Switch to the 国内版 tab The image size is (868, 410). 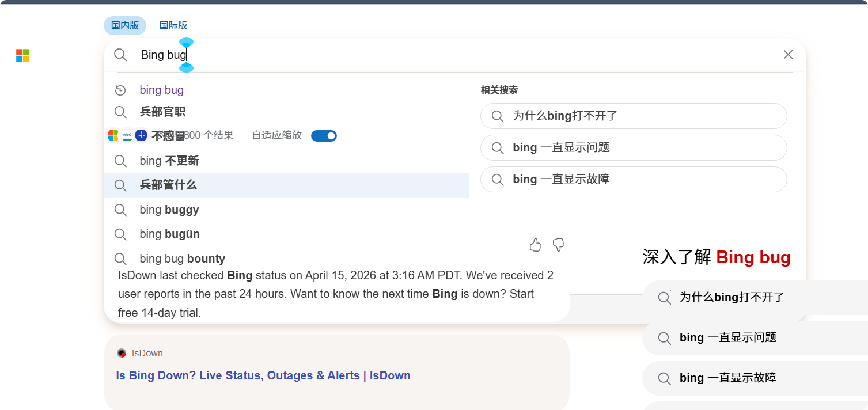tap(125, 25)
